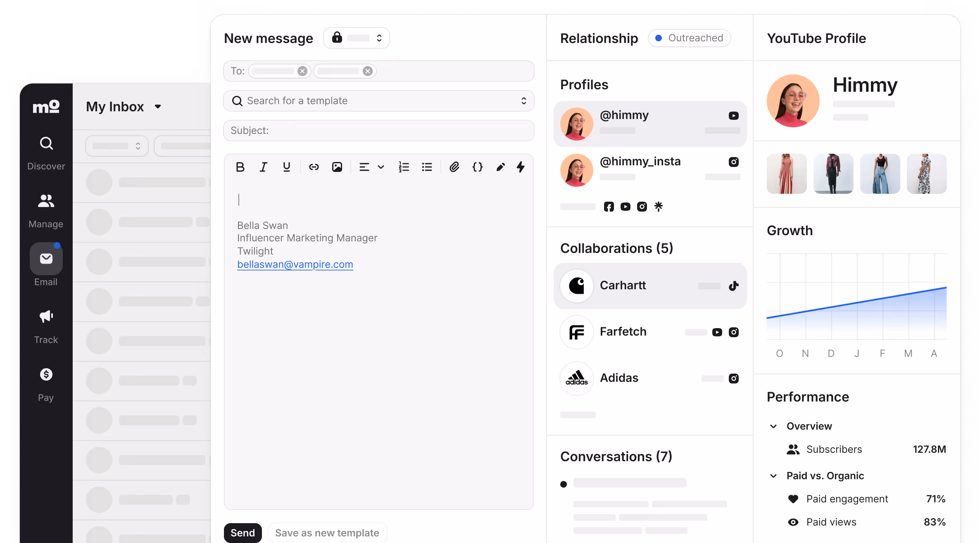This screenshot has width=980, height=543.
Task: Select the @himmy_insta profile
Action: tap(650, 170)
